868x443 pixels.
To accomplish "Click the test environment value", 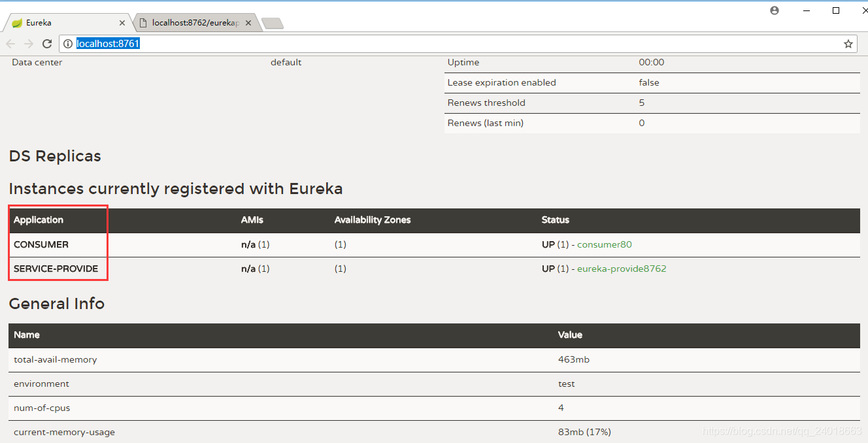I will 567,384.
